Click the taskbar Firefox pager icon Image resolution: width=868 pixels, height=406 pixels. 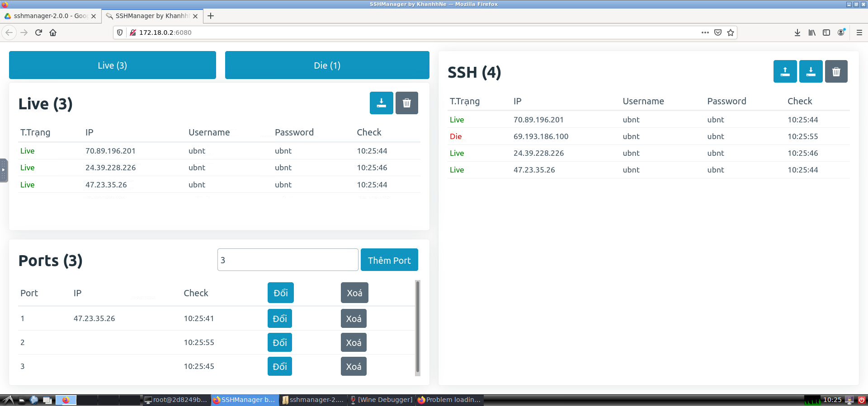click(66, 400)
